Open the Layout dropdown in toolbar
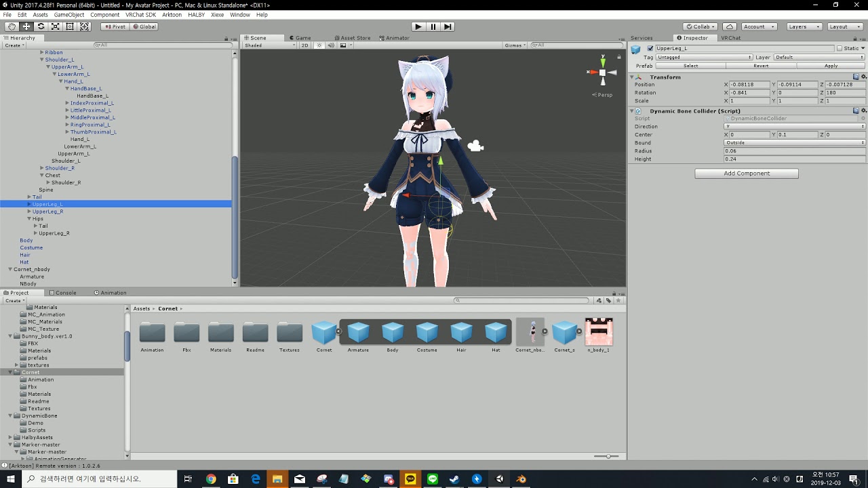868x488 pixels. click(845, 26)
